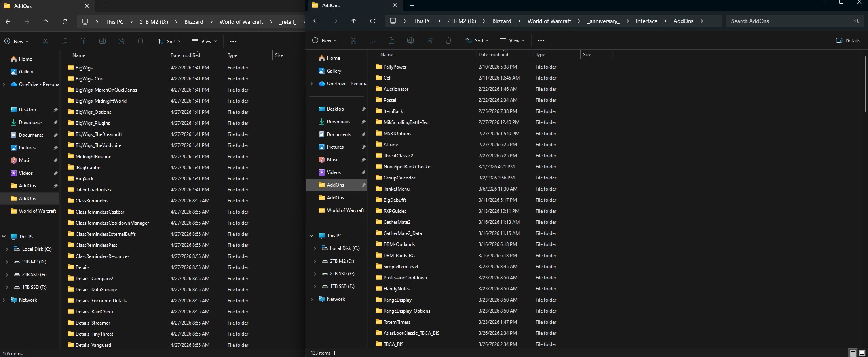The width and height of the screenshot is (868, 357).
Task: Expand Local Disk (C:) in right navigation pane
Action: pyautogui.click(x=315, y=248)
